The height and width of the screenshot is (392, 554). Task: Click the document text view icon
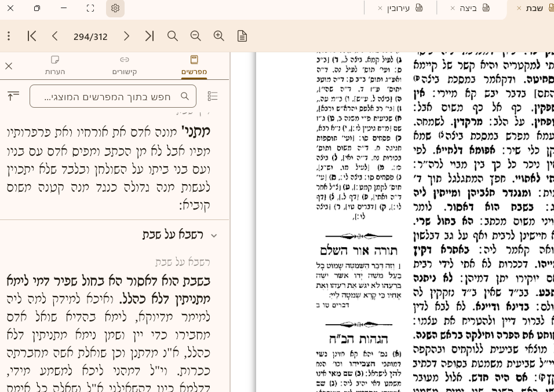pos(242,36)
